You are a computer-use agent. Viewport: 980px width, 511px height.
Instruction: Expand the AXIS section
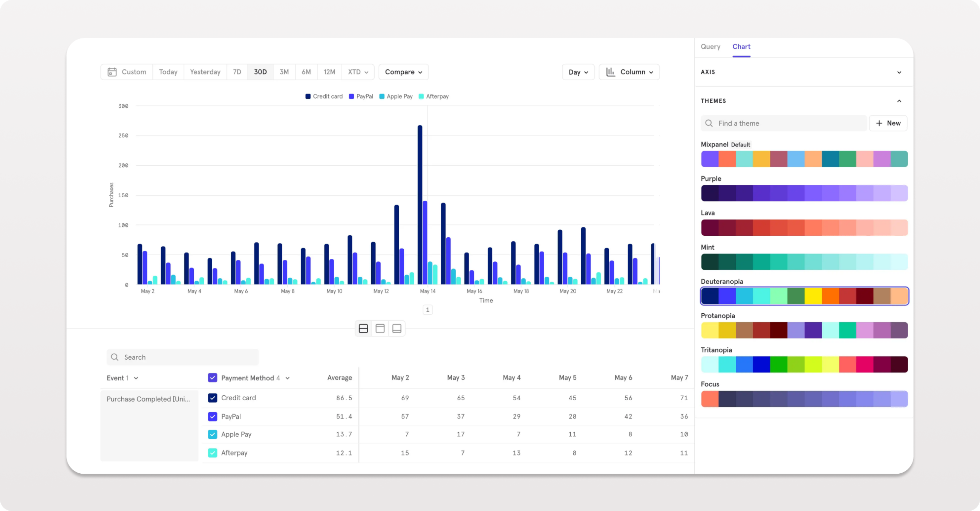[899, 72]
